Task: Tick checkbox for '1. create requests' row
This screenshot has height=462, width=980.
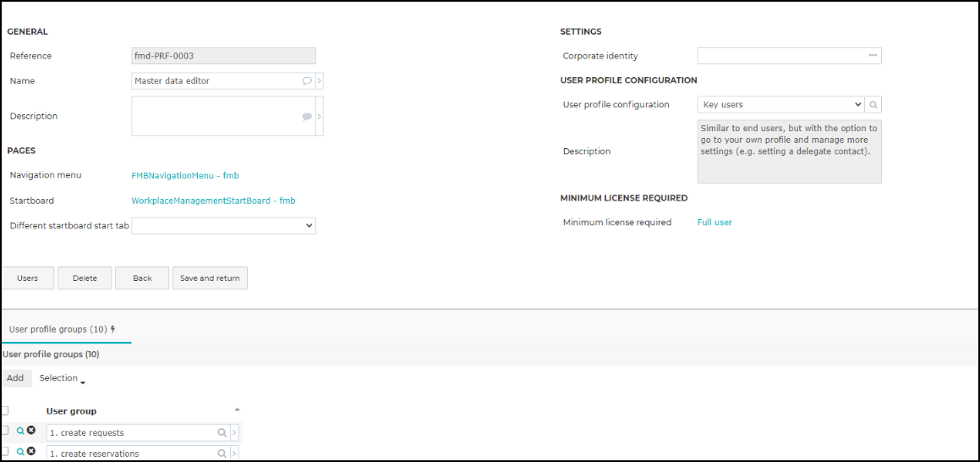Action: coord(4,431)
